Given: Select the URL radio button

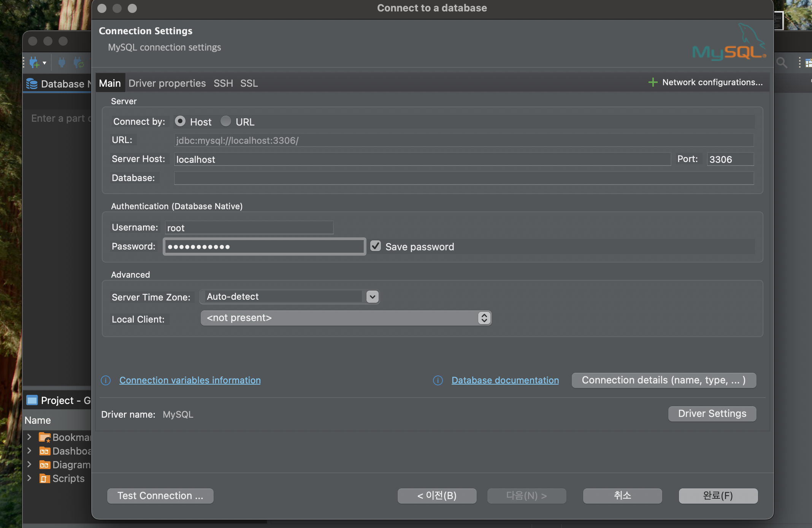Looking at the screenshot, I should tap(226, 121).
